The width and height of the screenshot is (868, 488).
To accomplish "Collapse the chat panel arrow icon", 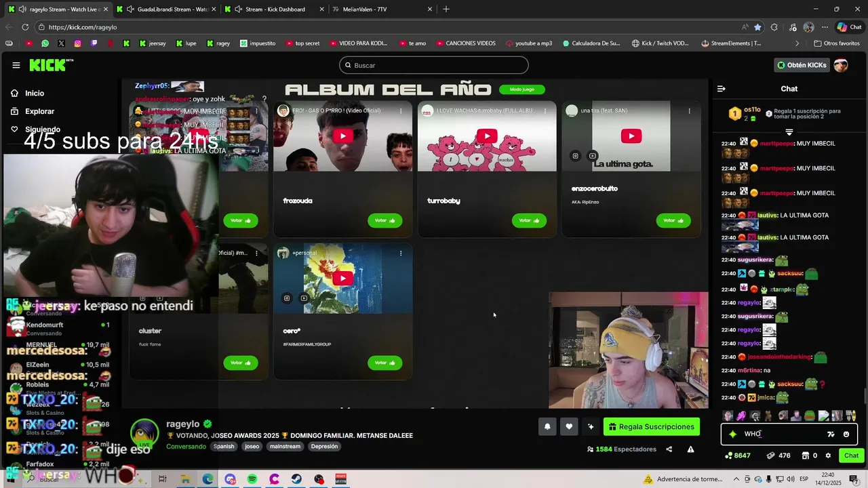I will pos(721,89).
